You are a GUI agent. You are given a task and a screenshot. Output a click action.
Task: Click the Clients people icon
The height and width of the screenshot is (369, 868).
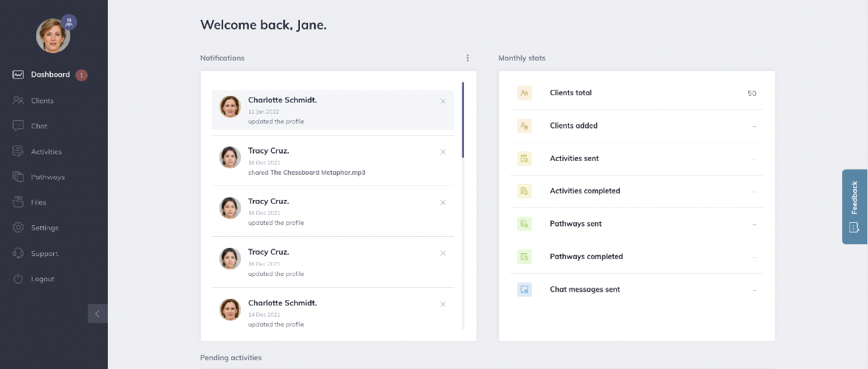coord(18,100)
